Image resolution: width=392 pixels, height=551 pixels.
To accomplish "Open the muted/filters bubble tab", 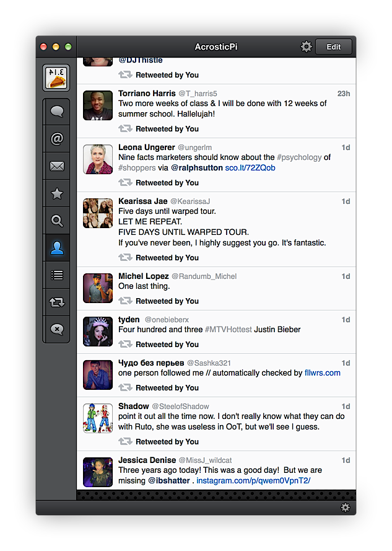I will 57,329.
